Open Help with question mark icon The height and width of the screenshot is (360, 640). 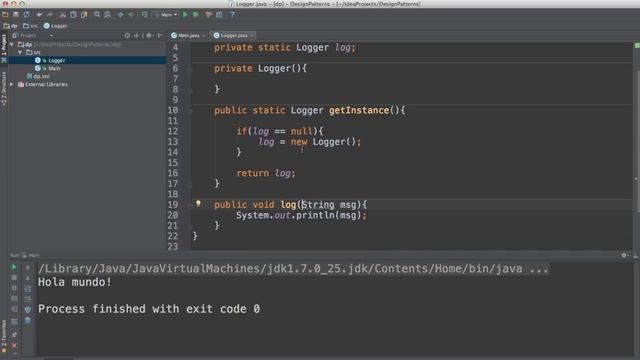point(233,15)
